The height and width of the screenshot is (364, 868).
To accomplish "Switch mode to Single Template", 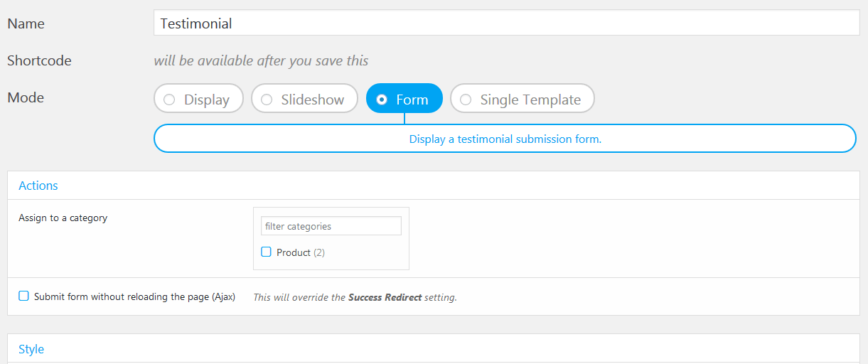I will [466, 100].
